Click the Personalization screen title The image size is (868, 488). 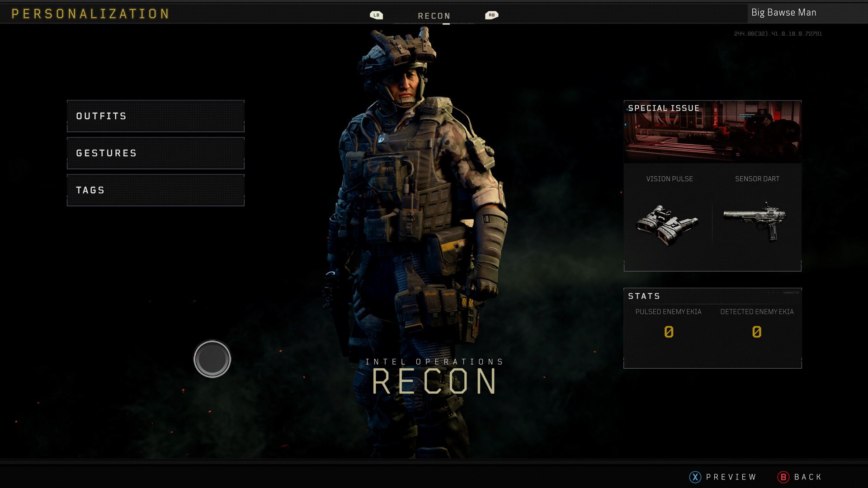pyautogui.click(x=90, y=14)
